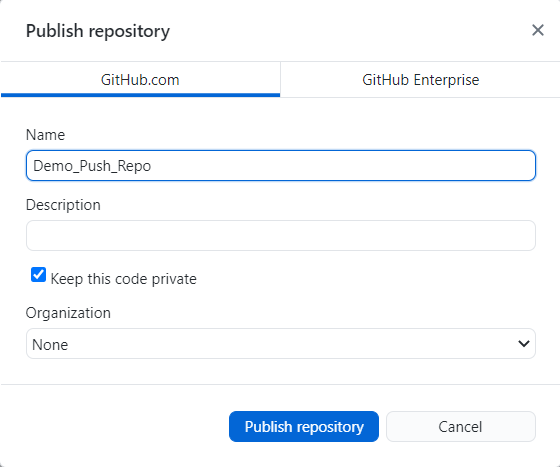Click into the empty Description field

[281, 236]
